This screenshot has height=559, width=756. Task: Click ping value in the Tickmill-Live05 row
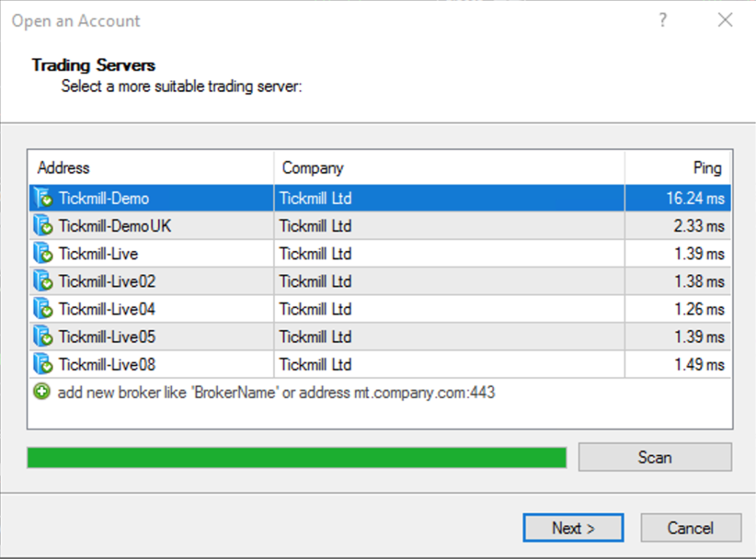pos(699,337)
